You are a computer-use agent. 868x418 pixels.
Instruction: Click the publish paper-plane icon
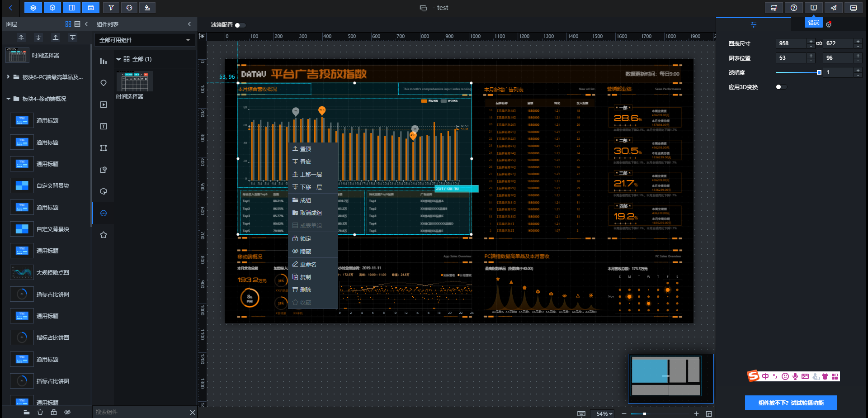pyautogui.click(x=834, y=8)
